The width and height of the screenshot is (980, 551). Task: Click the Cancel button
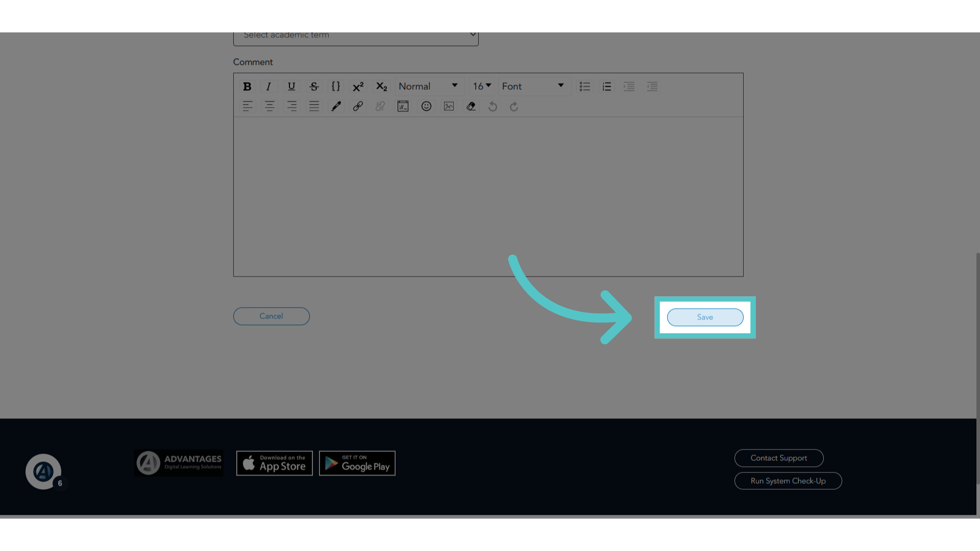coord(271,316)
